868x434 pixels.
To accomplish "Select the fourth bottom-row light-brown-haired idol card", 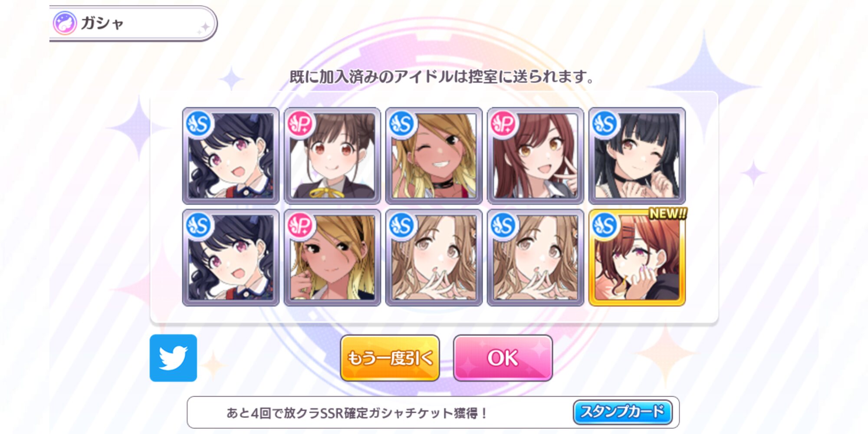I will click(x=535, y=258).
